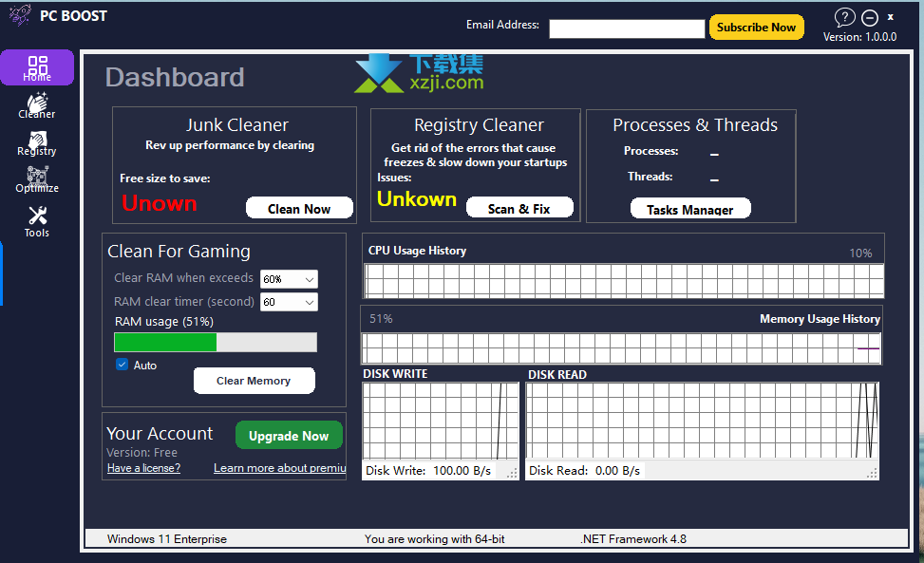
Task: Click Subscribe Now button
Action: tap(756, 28)
